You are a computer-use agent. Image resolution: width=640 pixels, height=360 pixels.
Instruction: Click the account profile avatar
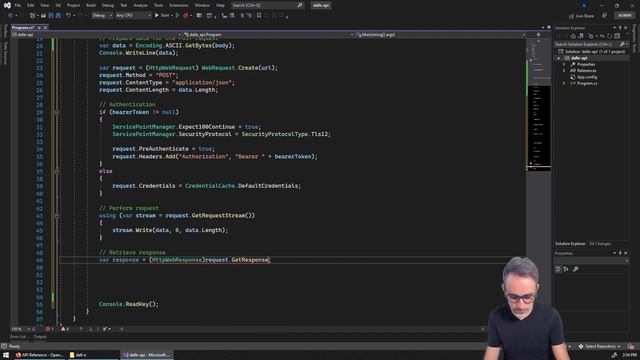point(584,5)
